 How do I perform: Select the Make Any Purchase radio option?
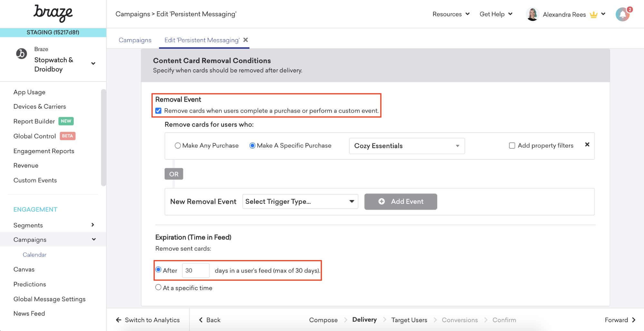tap(178, 145)
